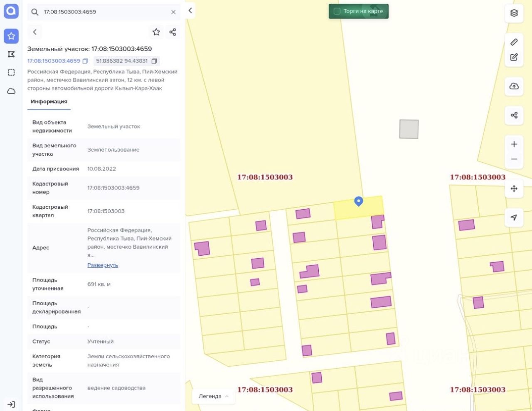532x411 pixels.
Task: Click the Учтенный status value
Action: click(x=100, y=342)
